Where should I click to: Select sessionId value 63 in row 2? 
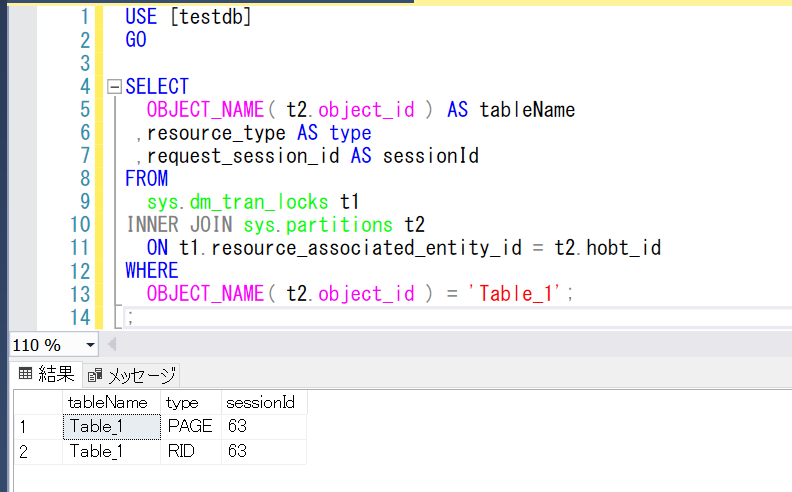point(264,452)
